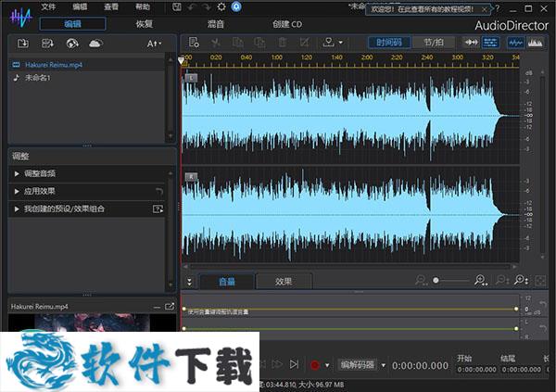This screenshot has height=392, width=556.
Task: Select the highlighted 编辑 room tab
Action: pos(72,24)
